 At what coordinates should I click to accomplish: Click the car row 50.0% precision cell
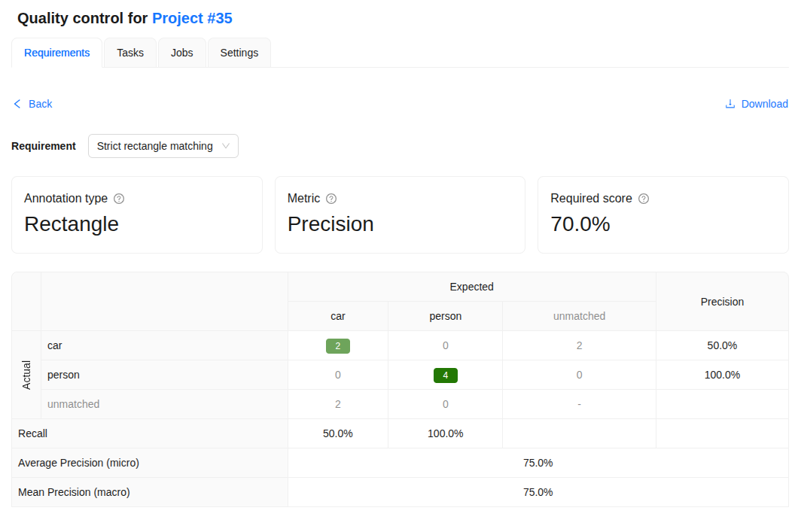tap(722, 346)
